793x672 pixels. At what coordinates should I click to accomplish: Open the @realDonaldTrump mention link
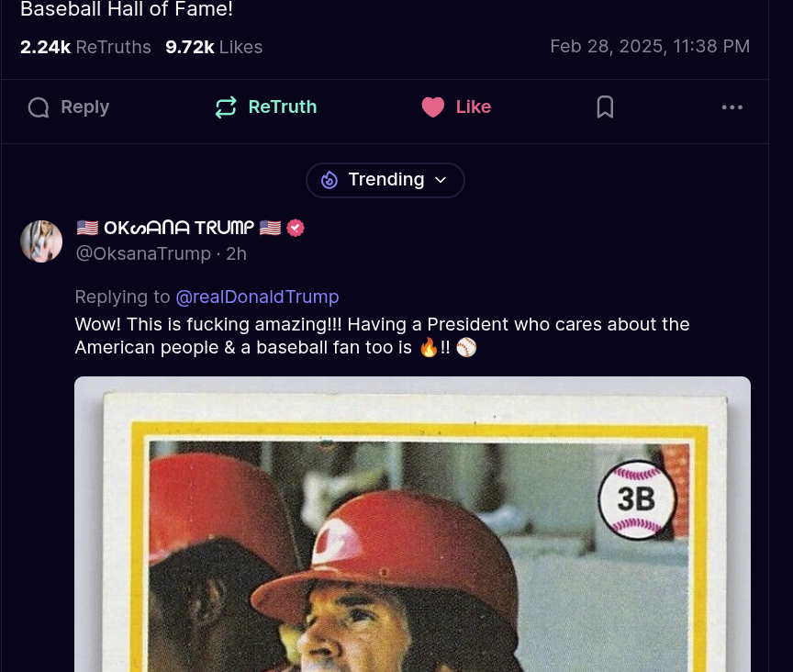tap(257, 297)
